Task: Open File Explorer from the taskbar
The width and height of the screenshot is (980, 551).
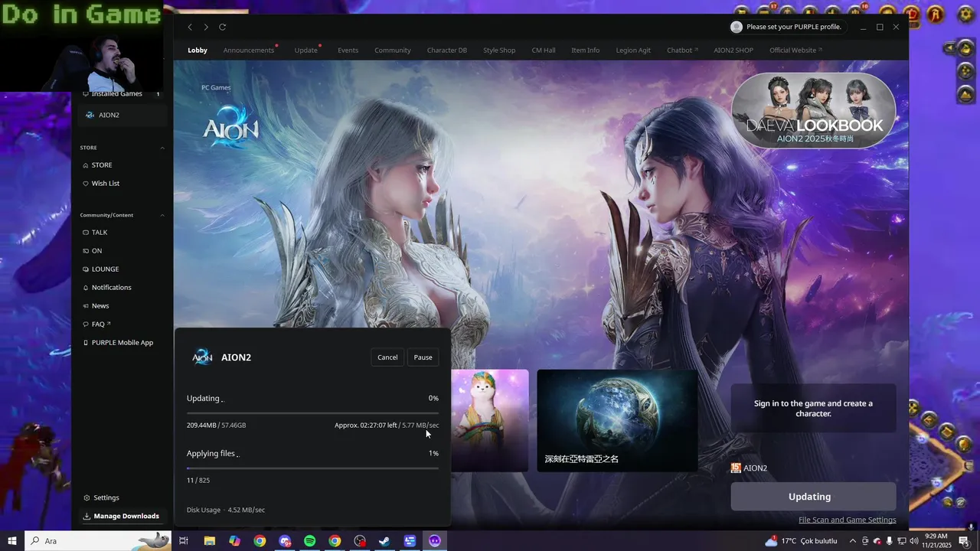Action: (209, 541)
